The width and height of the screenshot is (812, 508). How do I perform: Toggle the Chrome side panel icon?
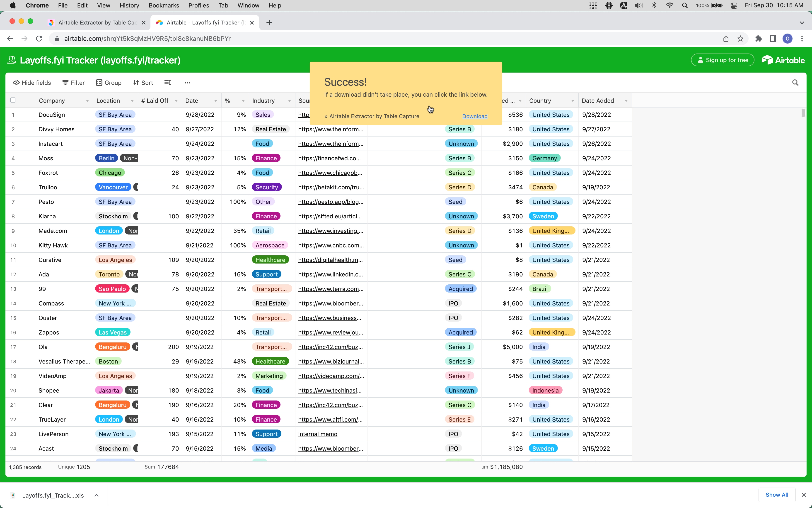[773, 39]
